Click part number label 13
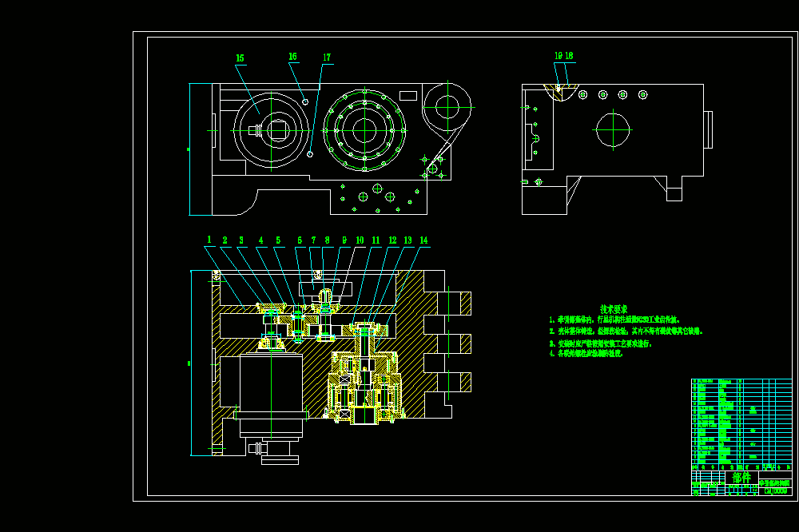The height and width of the screenshot is (532, 799). click(407, 240)
